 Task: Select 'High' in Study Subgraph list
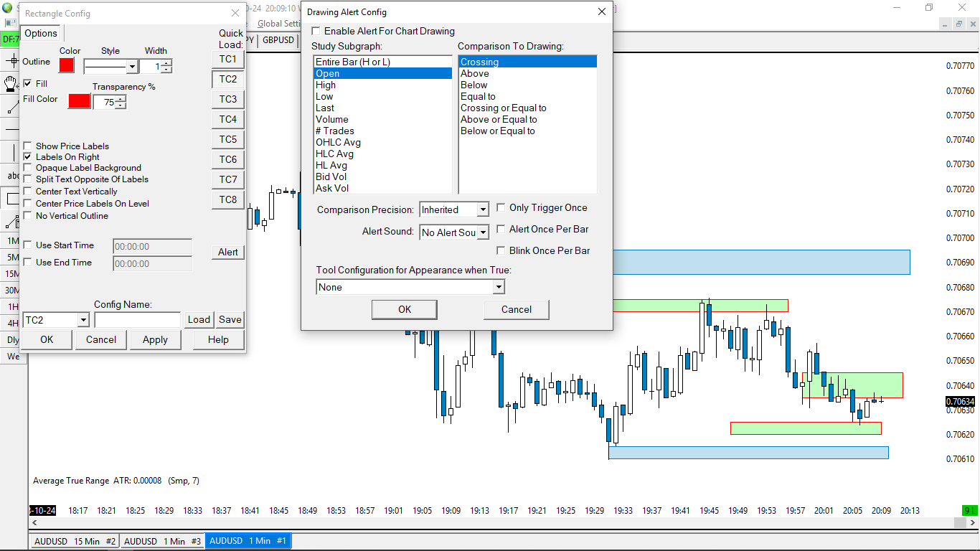point(383,85)
